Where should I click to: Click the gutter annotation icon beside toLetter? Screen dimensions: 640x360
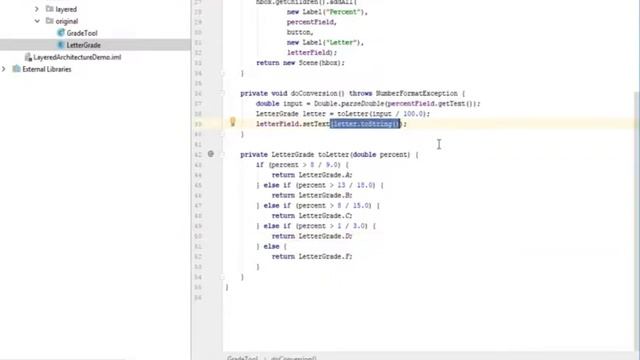(211, 154)
